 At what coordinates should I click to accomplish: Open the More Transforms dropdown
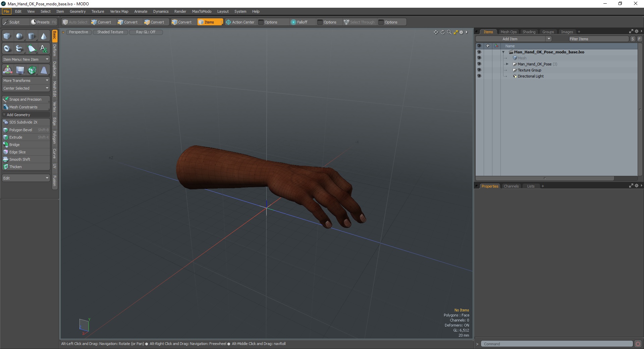pyautogui.click(x=26, y=81)
